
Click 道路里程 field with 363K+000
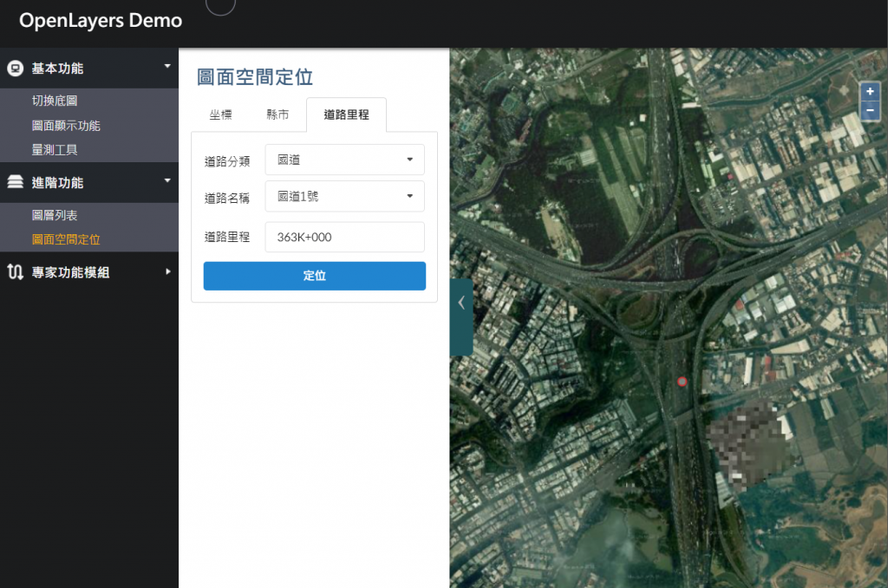(x=344, y=237)
